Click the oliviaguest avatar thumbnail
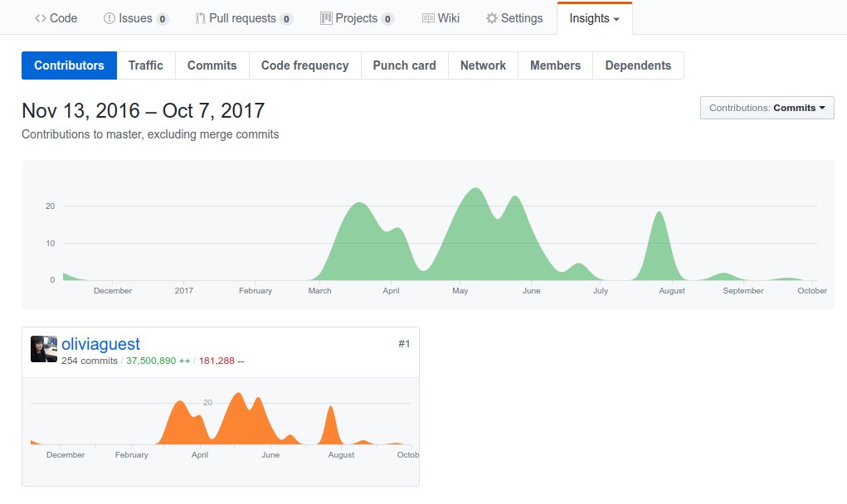Viewport: 847px width, 504px height. coord(44,349)
